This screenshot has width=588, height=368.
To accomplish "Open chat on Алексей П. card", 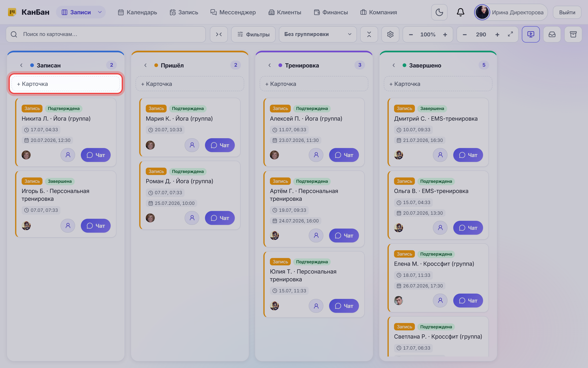I will pyautogui.click(x=344, y=155).
